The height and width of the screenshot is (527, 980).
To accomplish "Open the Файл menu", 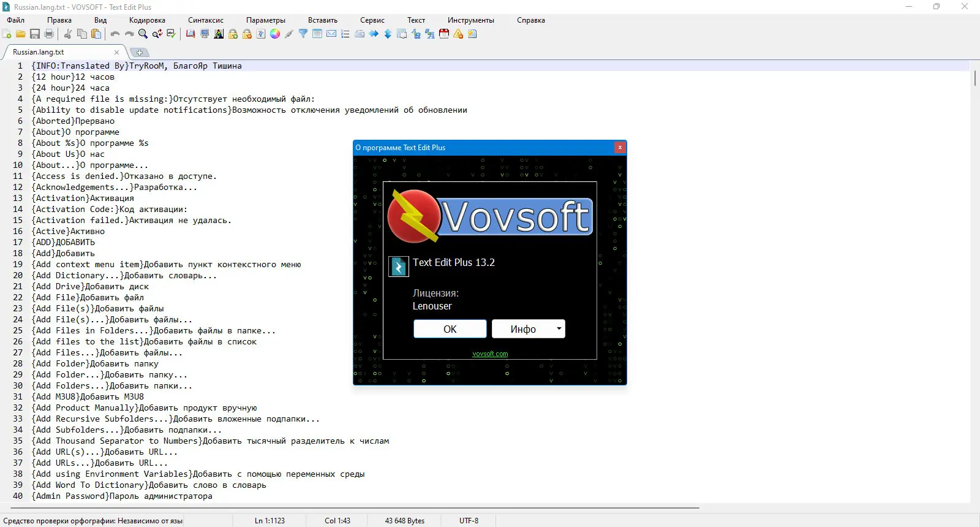I will pyautogui.click(x=16, y=20).
